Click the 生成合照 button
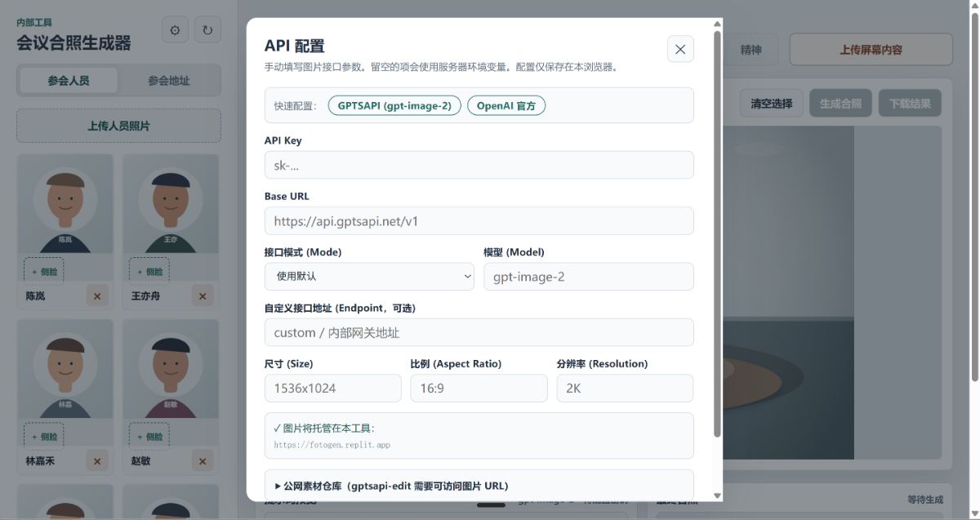 (841, 103)
